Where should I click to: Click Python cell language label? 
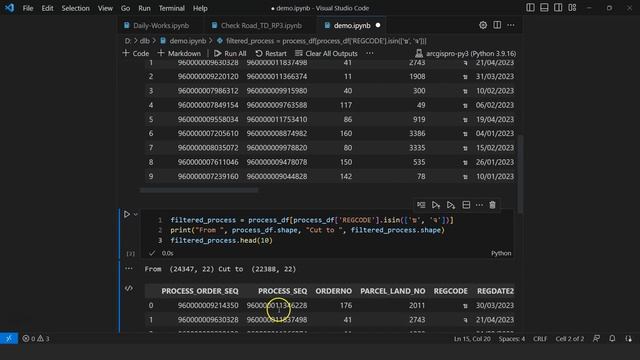pyautogui.click(x=501, y=253)
